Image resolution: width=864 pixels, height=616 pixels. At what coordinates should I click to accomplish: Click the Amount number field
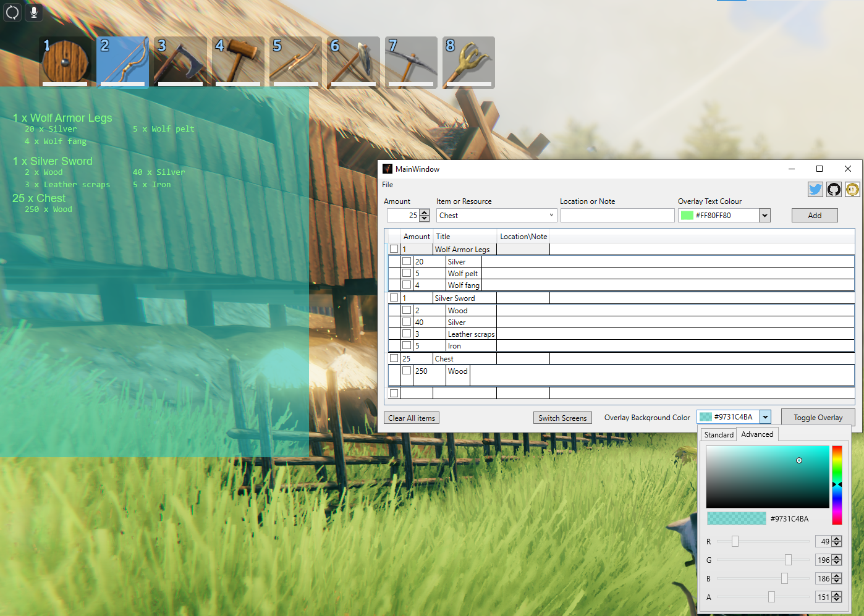(x=403, y=216)
